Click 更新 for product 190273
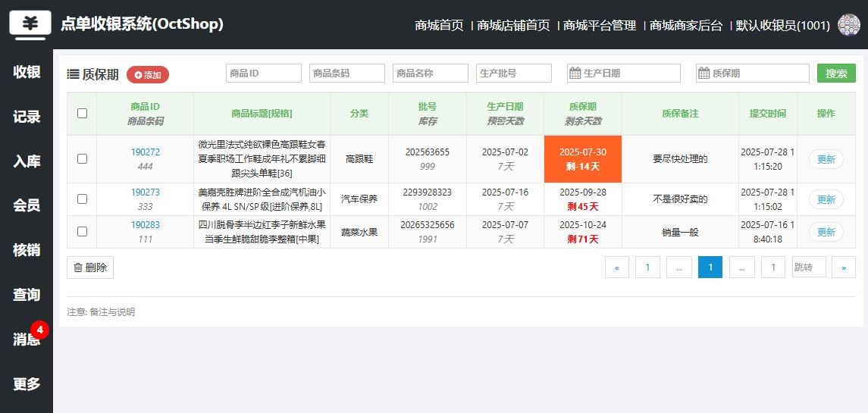This screenshot has width=868, height=413. (826, 199)
